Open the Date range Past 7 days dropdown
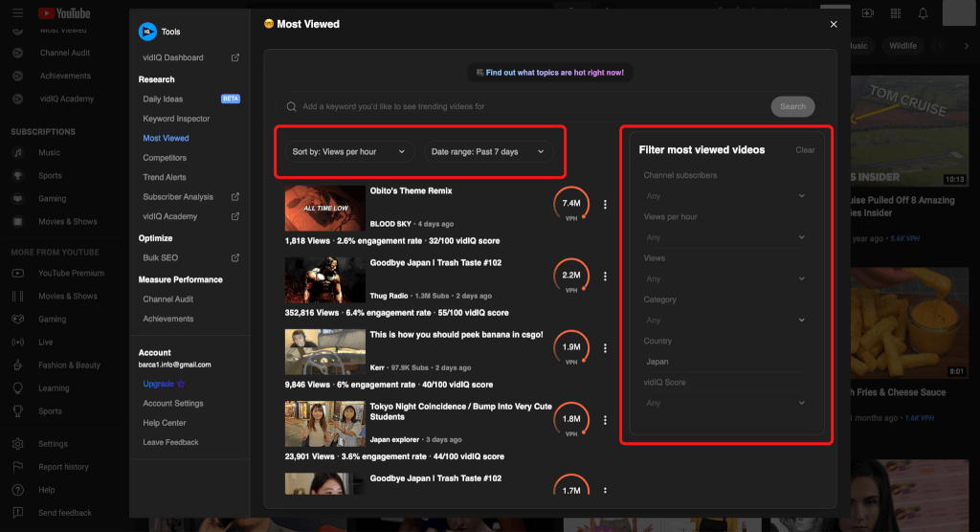This screenshot has height=532, width=980. point(488,152)
